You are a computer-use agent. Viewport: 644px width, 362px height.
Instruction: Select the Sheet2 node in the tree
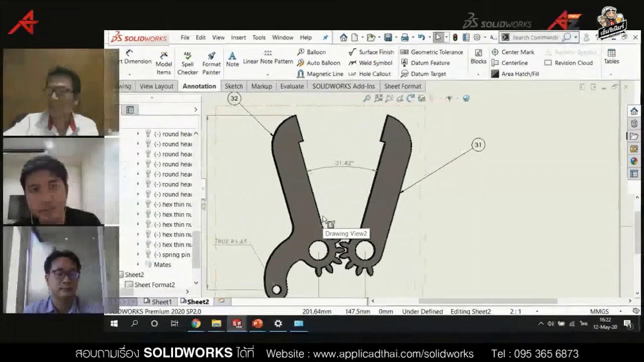(131, 275)
